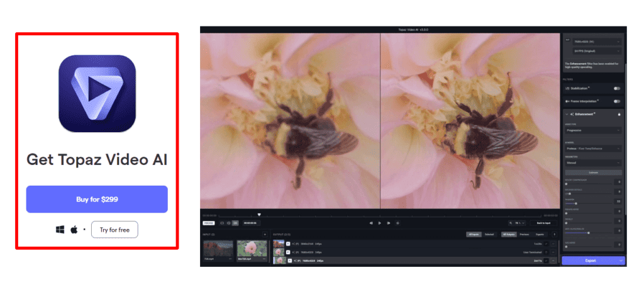The height and width of the screenshot is (287, 644).
Task: Click the Enhancement sparkle icon
Action: click(572, 115)
